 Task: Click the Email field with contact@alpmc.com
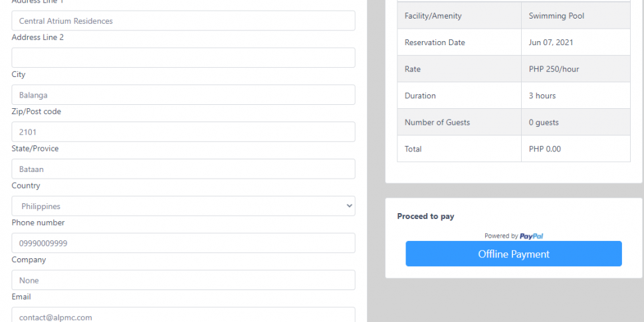(183, 315)
